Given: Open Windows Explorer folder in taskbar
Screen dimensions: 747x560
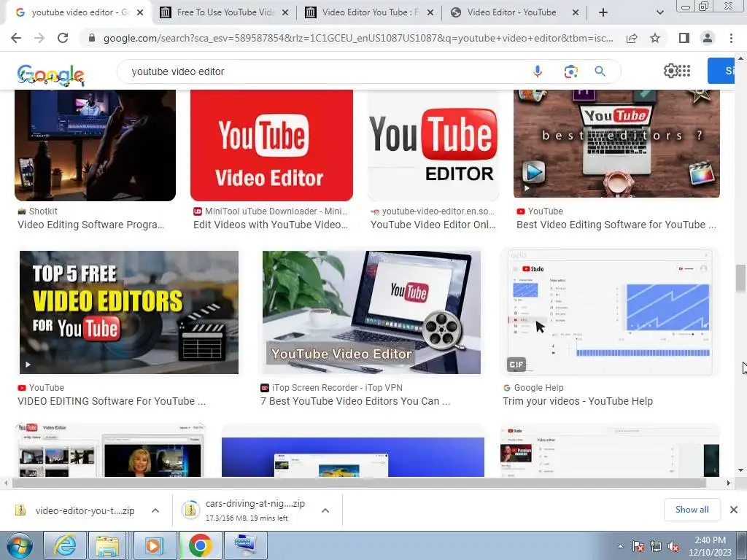Looking at the screenshot, I should point(108,545).
